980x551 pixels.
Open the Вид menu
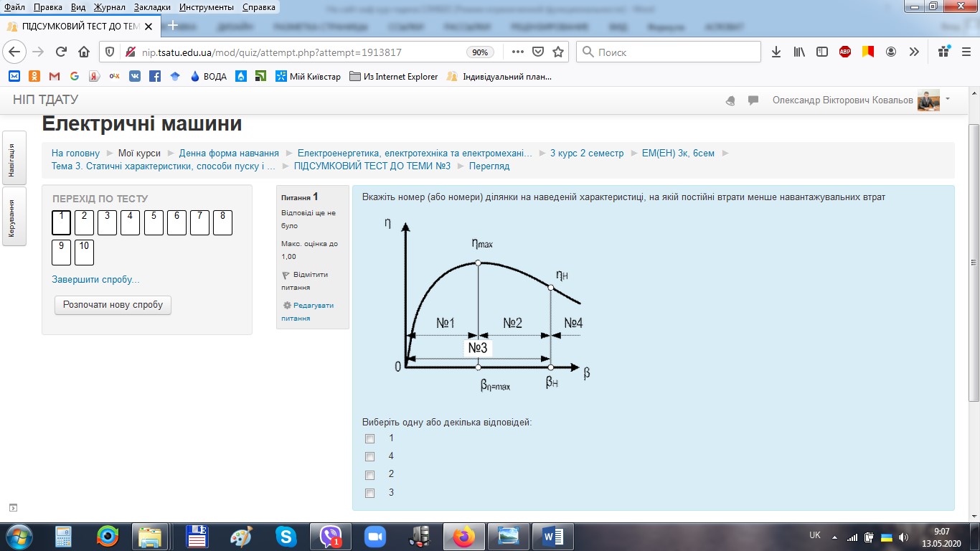tap(79, 7)
